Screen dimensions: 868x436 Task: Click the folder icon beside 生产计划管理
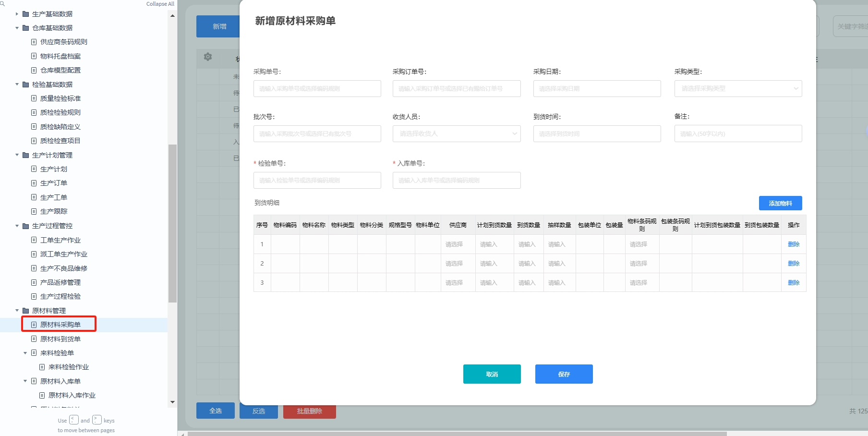coord(26,155)
